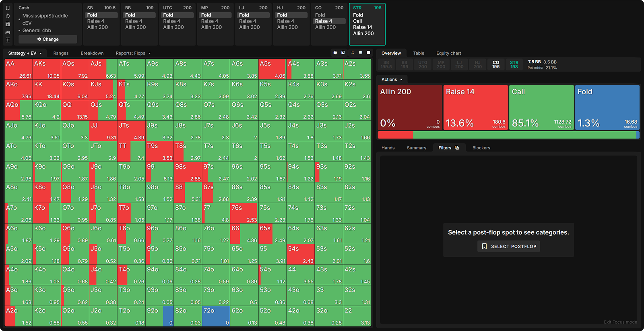
Task: Open the Actions dropdown menu
Action: (392, 80)
